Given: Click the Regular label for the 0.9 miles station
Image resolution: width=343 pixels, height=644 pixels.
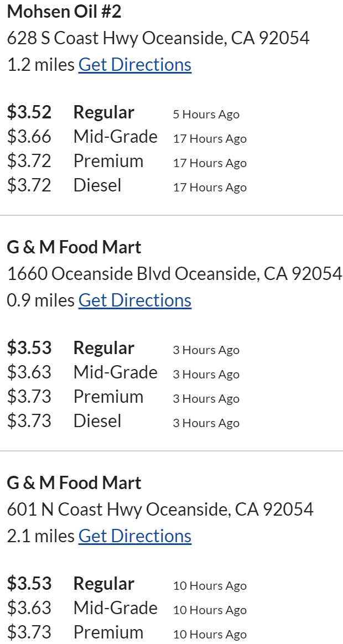Looking at the screenshot, I should pyautogui.click(x=104, y=348).
